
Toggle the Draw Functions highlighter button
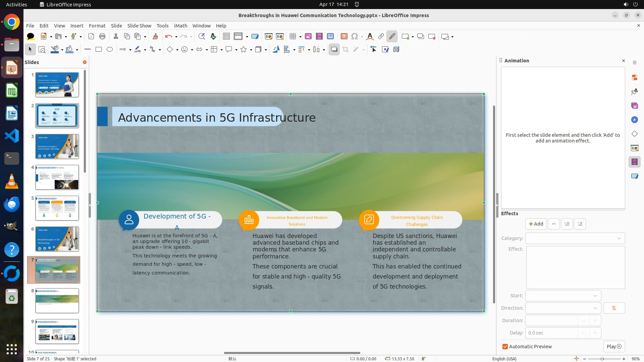coord(392,37)
